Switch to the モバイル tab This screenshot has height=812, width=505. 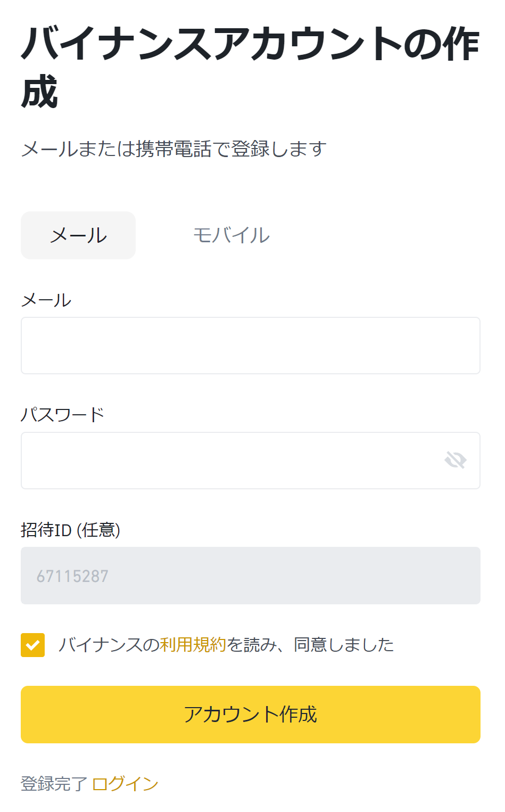click(x=231, y=235)
